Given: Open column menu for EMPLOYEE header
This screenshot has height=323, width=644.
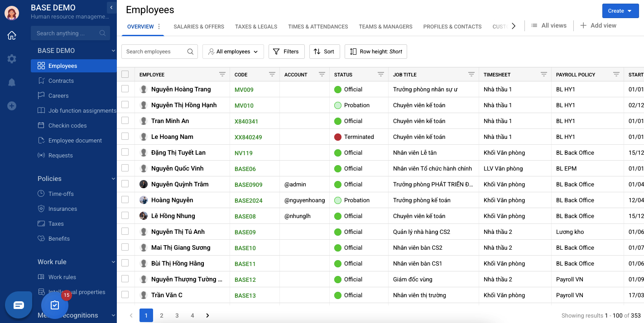Looking at the screenshot, I should [222, 75].
